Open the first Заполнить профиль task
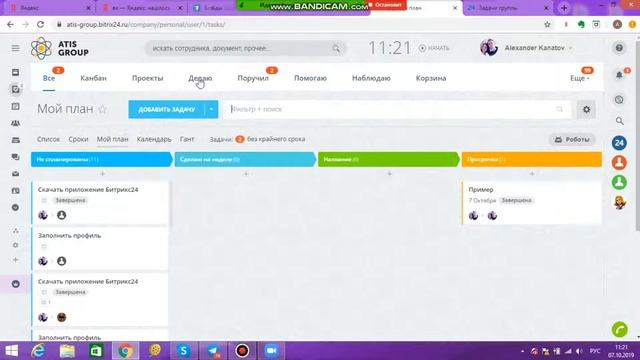Viewport: 640px width, 360px height. [100, 249]
